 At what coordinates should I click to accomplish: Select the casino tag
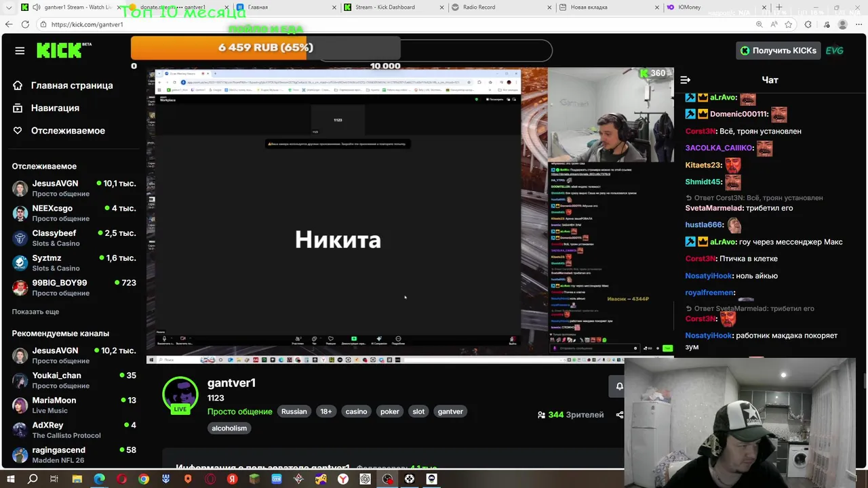tap(356, 411)
